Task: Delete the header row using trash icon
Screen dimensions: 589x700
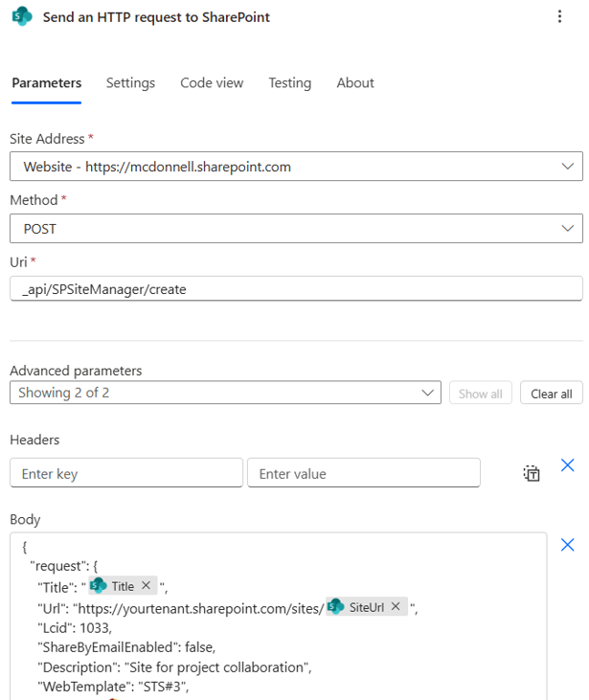Action: (x=532, y=473)
